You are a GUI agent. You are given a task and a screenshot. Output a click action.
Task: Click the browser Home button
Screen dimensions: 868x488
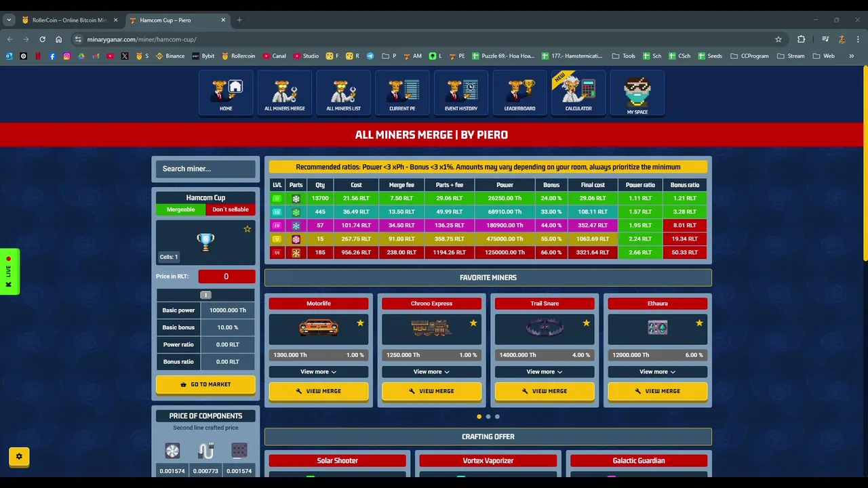59,39
